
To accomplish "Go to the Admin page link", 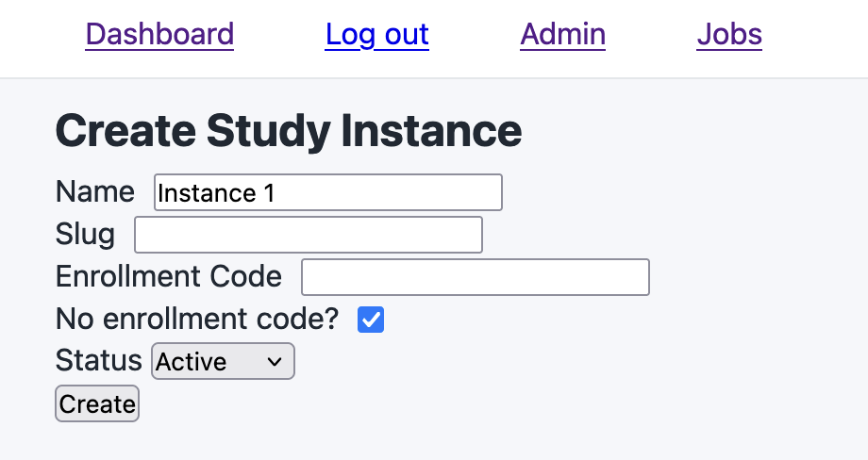I will click(562, 35).
